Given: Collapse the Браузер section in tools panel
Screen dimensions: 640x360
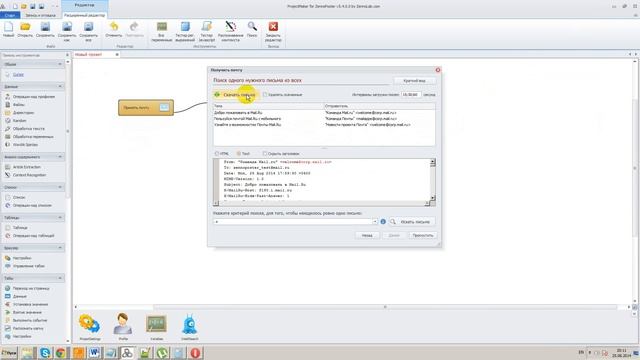Looking at the screenshot, I should (60, 248).
